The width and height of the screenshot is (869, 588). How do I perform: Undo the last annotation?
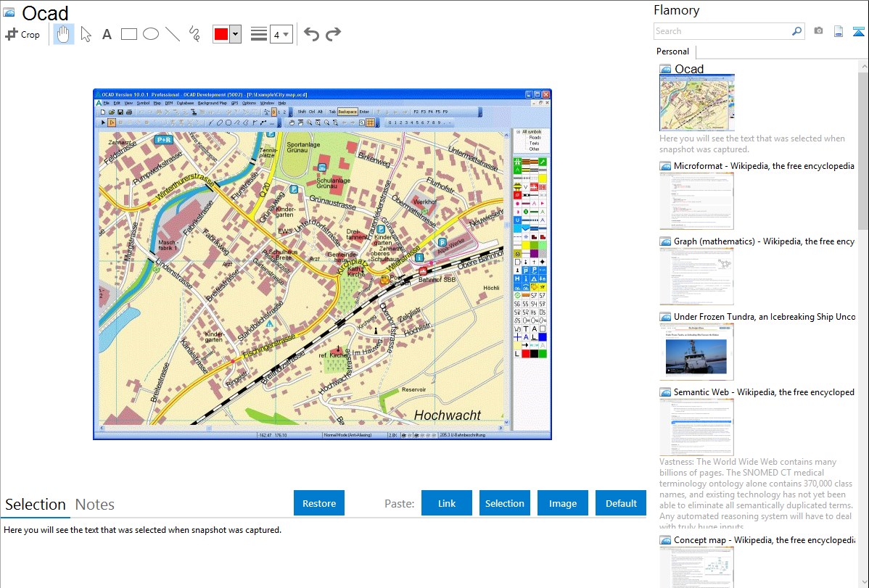pyautogui.click(x=311, y=34)
